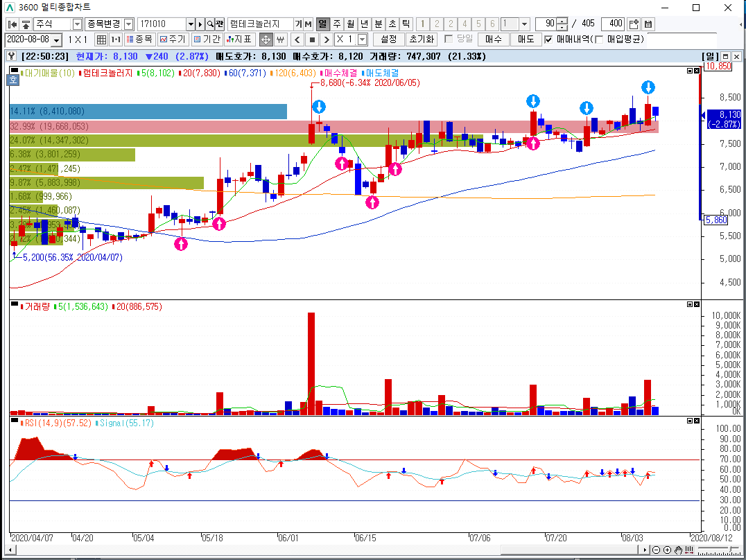The width and height of the screenshot is (746, 560).
Task: Stop chart playback with square button
Action: pyautogui.click(x=312, y=40)
